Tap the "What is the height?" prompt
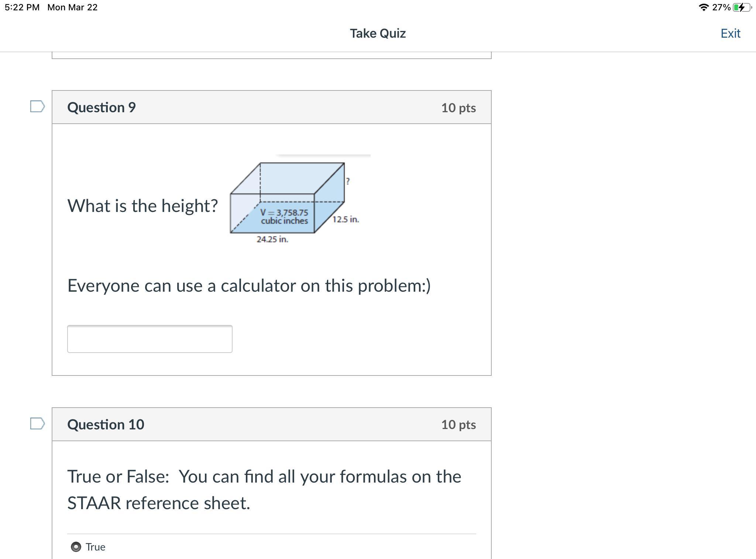The width and height of the screenshot is (756, 559). coord(142,206)
